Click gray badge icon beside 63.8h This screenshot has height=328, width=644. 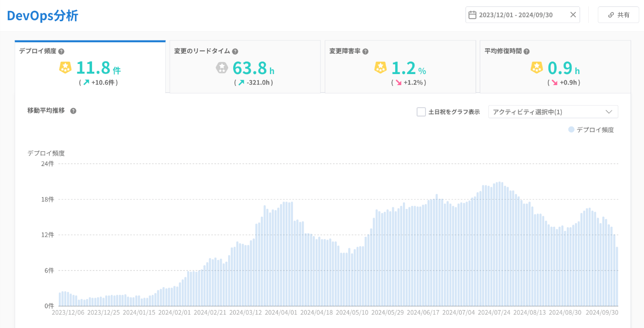point(222,68)
